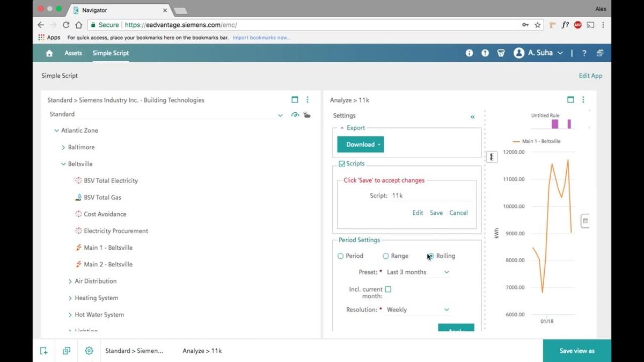Open the basket icon in header
This screenshot has height=362, width=644.
[501, 53]
